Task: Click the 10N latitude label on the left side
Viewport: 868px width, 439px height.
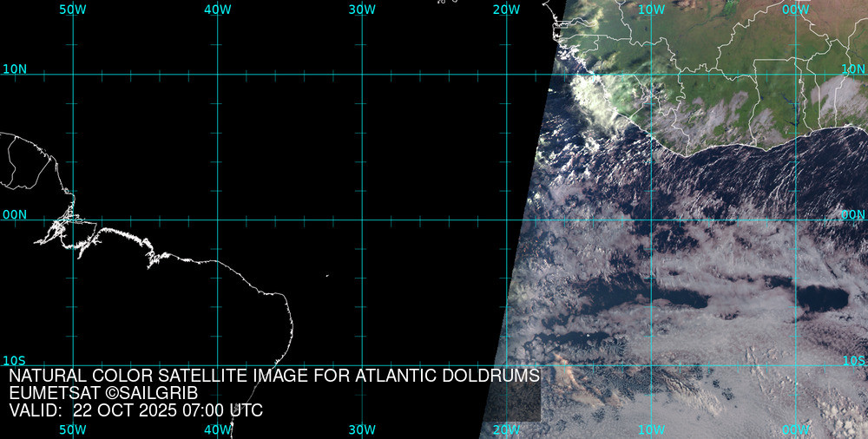Action: click(15, 69)
